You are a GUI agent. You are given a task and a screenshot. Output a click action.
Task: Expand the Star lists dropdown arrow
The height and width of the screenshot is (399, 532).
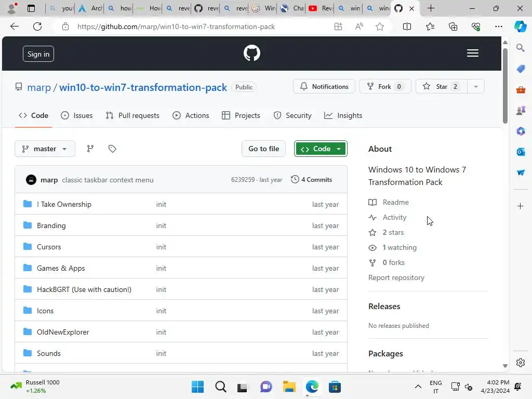[x=476, y=87]
